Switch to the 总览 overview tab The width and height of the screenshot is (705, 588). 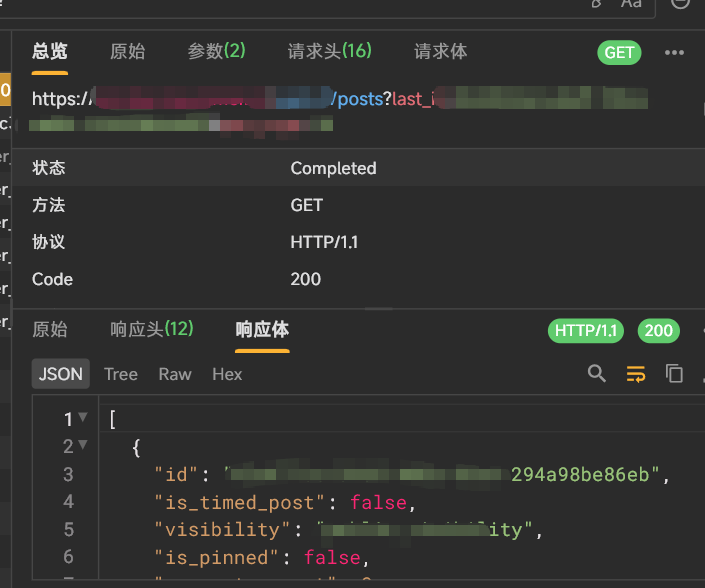pyautogui.click(x=50, y=52)
